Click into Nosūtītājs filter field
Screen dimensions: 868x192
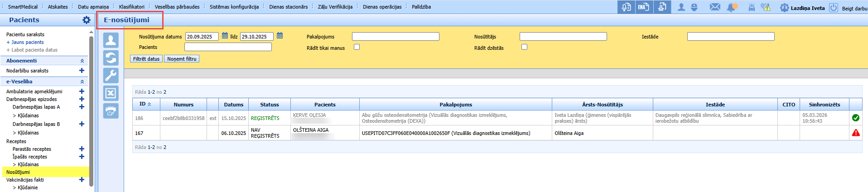coord(563,37)
